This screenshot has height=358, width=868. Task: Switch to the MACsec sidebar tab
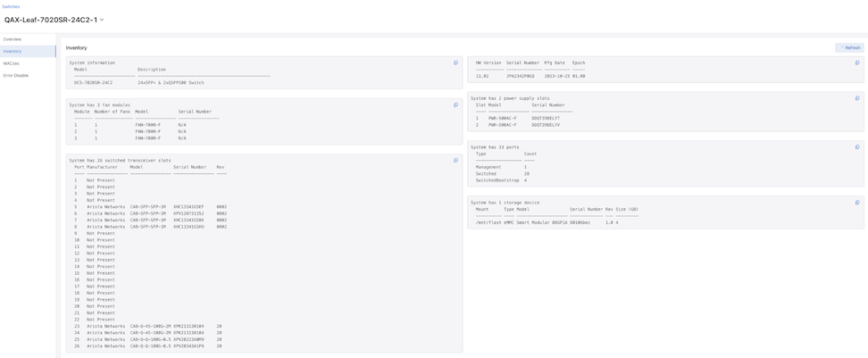click(x=12, y=63)
